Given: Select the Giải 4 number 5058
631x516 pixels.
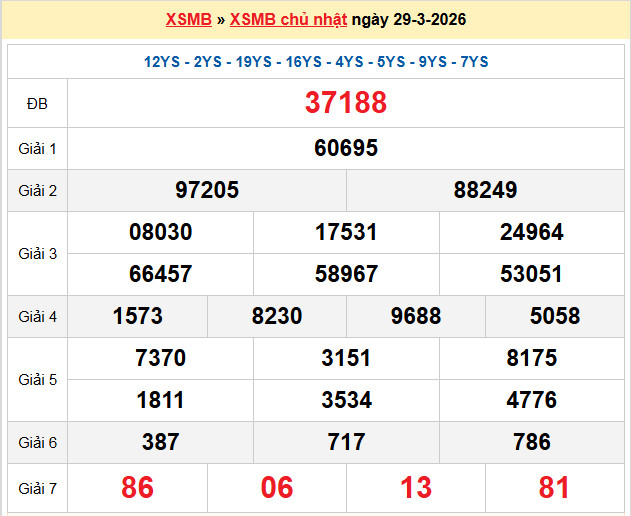Looking at the screenshot, I should [555, 316].
